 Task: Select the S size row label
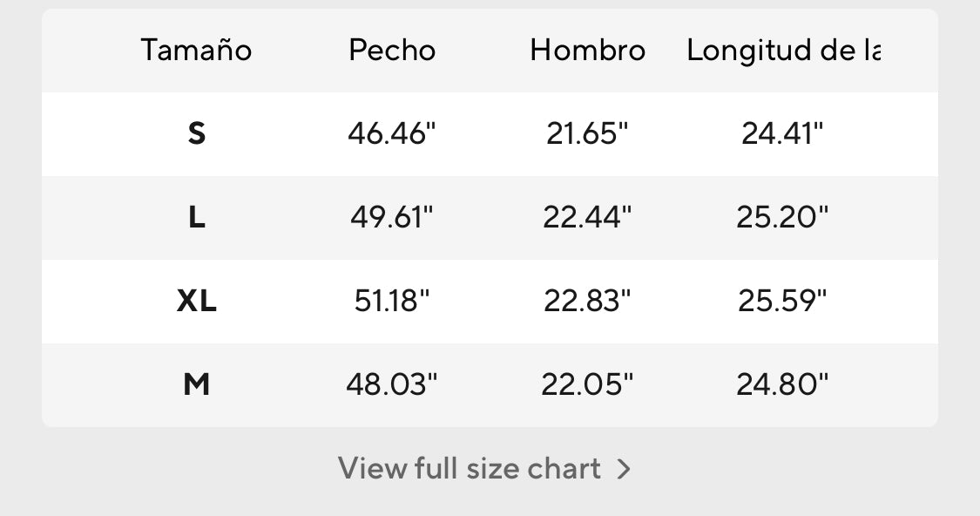(196, 134)
